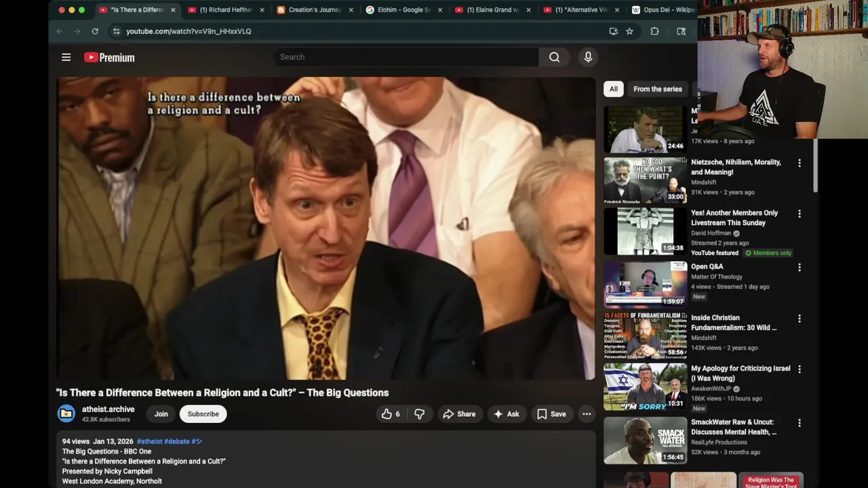Click the "West London Academy, Northolt" description line
This screenshot has width=868, height=488.
(x=112, y=481)
